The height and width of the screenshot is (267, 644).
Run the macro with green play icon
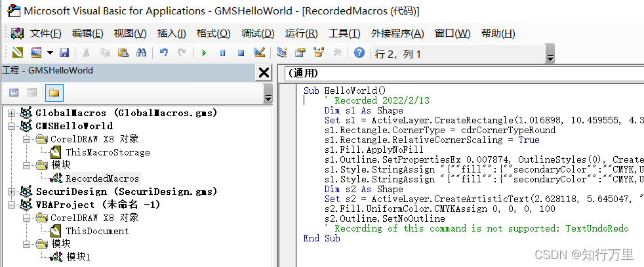(x=204, y=52)
